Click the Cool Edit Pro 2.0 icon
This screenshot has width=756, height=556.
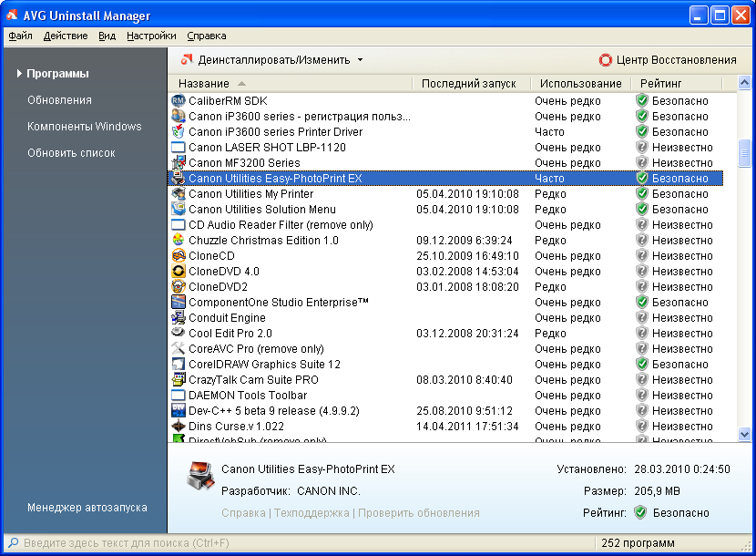(x=179, y=333)
